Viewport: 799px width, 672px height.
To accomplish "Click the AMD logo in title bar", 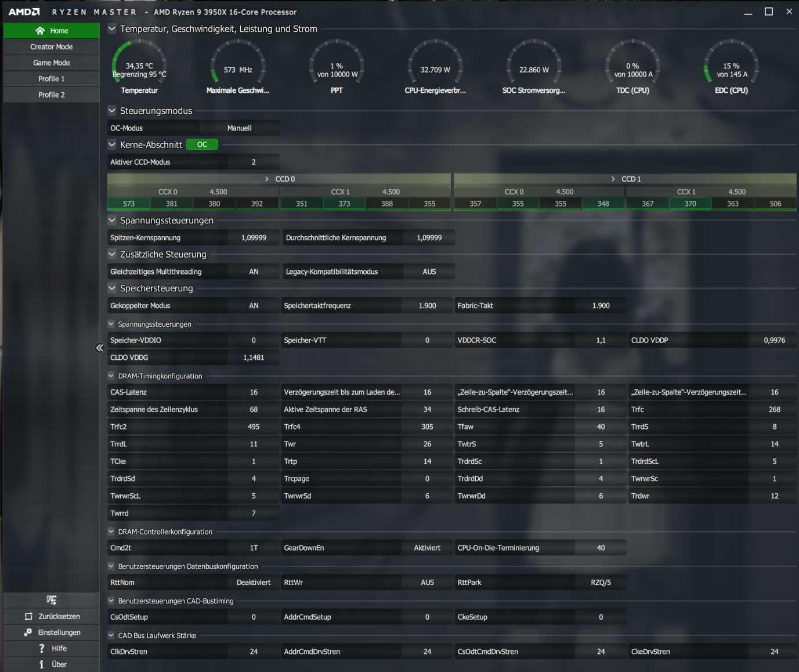I will (24, 12).
